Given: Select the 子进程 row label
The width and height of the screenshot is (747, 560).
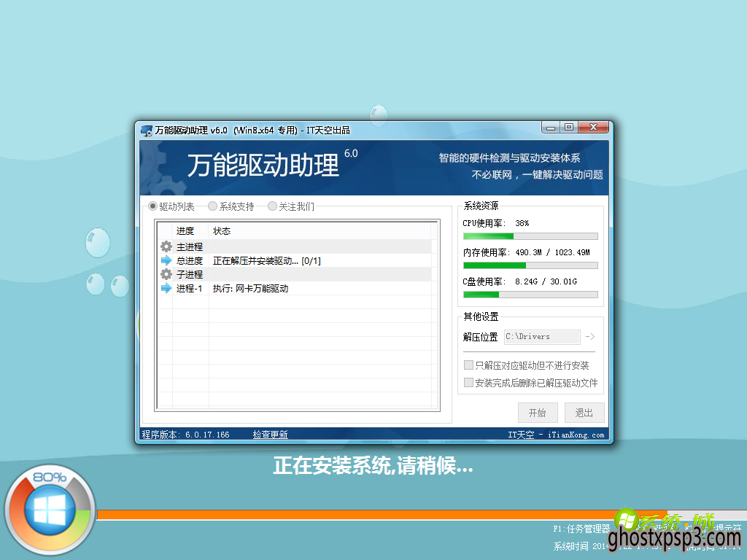Looking at the screenshot, I should click(x=190, y=274).
